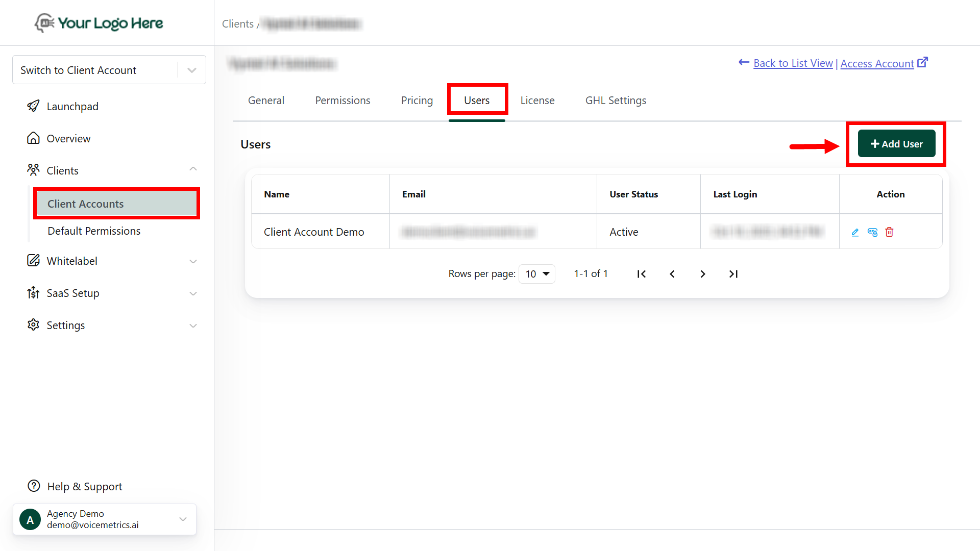Go to the last page of users
Screen dimensions: 980x551
(x=733, y=274)
